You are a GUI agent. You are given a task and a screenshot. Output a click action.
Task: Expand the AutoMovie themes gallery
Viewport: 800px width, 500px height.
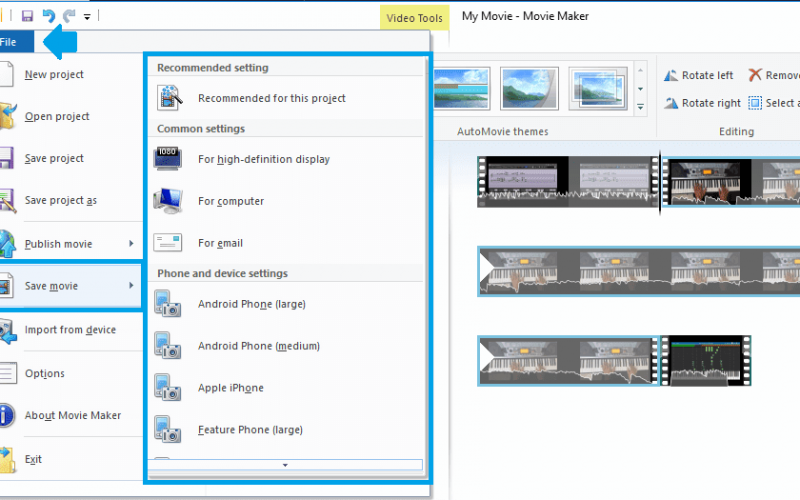640,107
